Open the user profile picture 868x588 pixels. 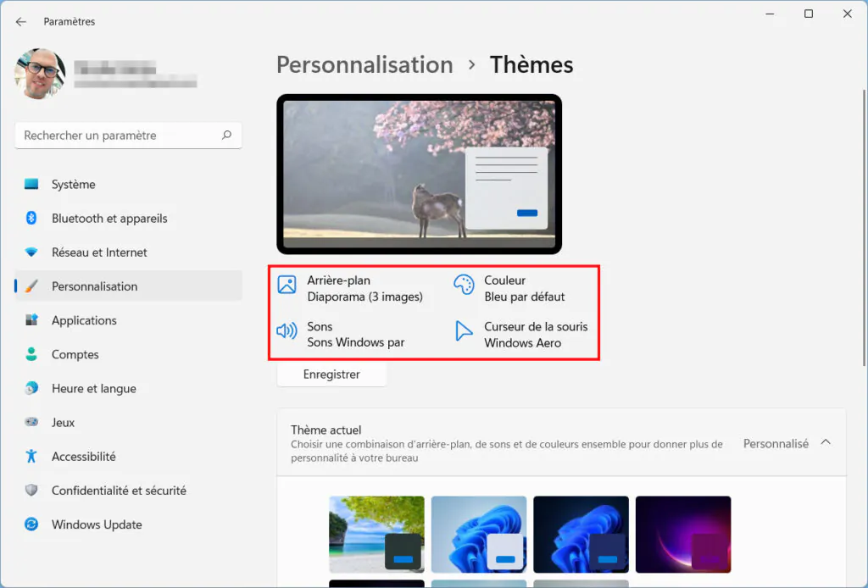(40, 74)
